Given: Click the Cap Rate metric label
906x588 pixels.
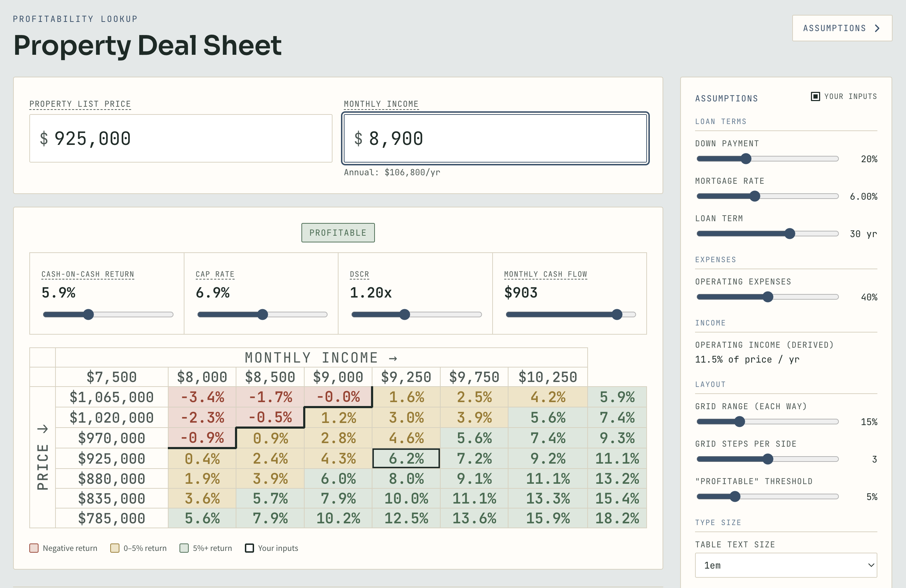Looking at the screenshot, I should pyautogui.click(x=215, y=274).
